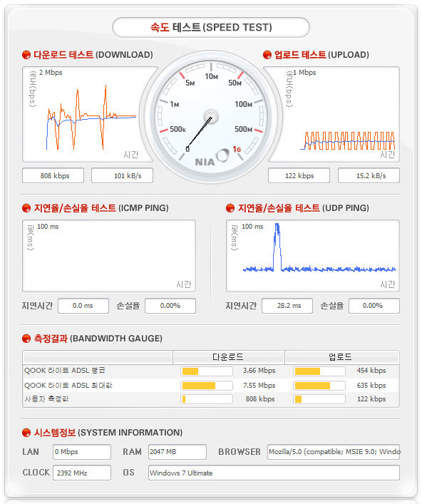Click the BROWSER Mozilla/5.0 field
This screenshot has height=504, width=422.
[334, 452]
